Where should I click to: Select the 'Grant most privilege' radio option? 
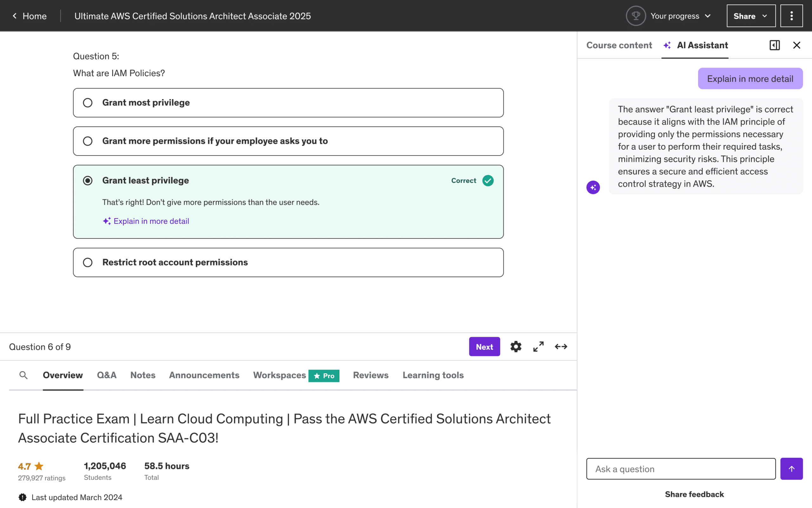(88, 103)
